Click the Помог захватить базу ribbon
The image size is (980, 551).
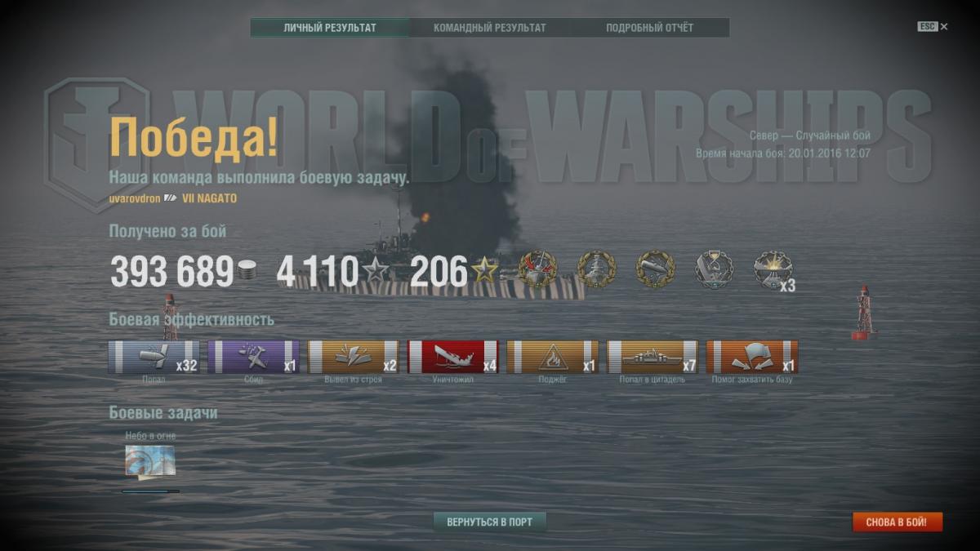coord(751,357)
